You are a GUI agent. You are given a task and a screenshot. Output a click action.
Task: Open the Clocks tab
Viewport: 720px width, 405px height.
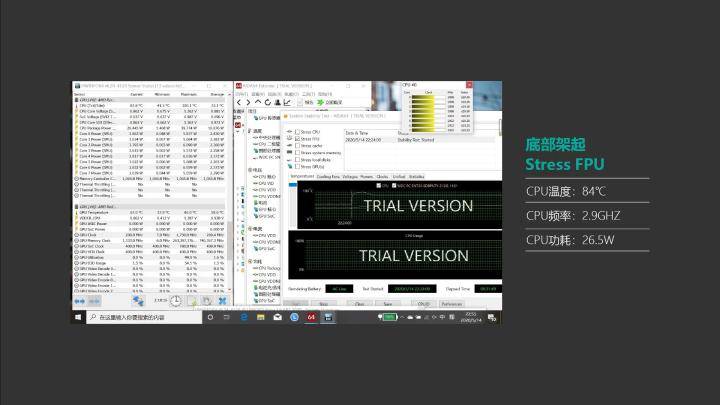(x=382, y=176)
